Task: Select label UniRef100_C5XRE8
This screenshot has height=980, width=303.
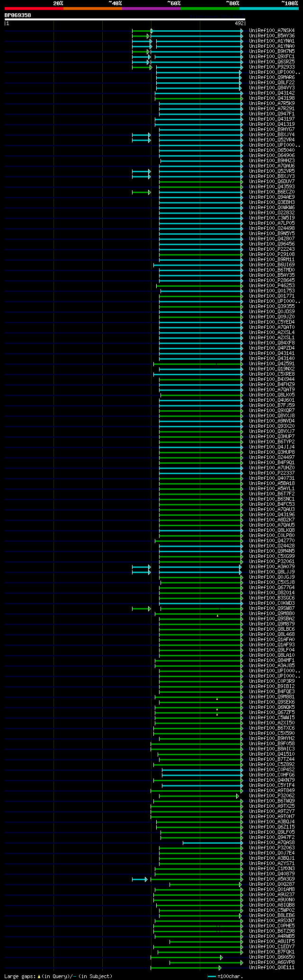Action: click(x=272, y=374)
